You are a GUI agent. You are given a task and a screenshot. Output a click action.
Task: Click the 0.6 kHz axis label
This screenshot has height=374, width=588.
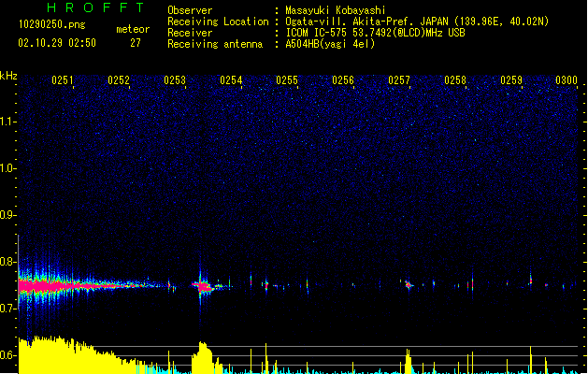point(7,355)
